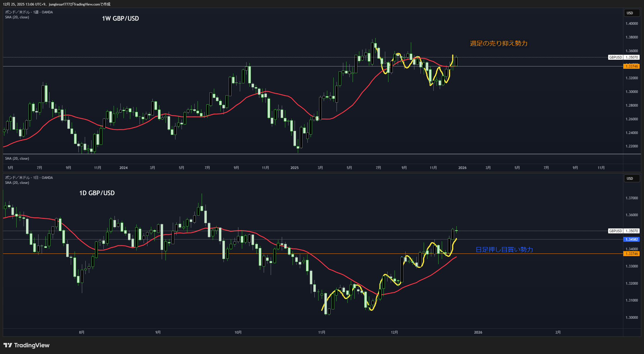Click SMA (20, close) label in weekly lower pane
This screenshot has height=354, width=644.
[x=17, y=158]
